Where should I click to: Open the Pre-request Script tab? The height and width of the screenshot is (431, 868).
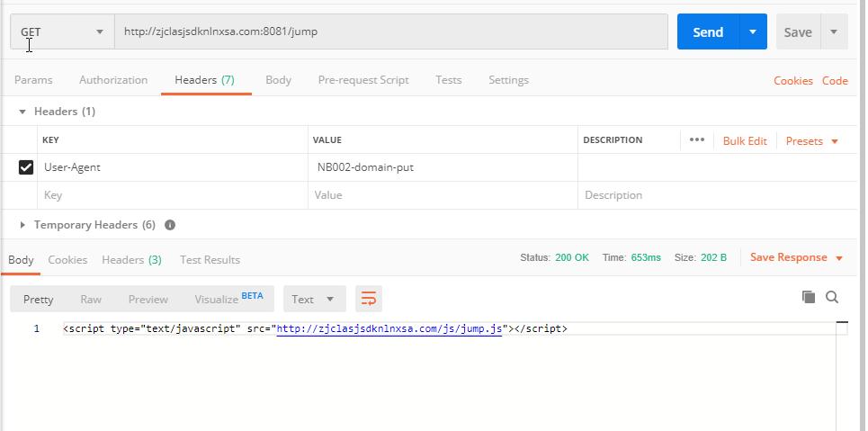[362, 80]
